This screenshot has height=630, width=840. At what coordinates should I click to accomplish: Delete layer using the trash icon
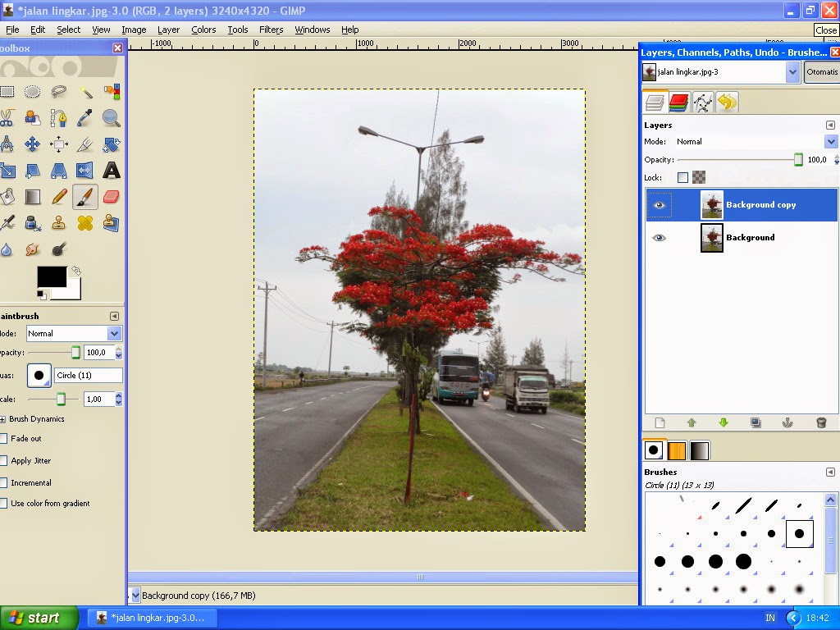(820, 422)
